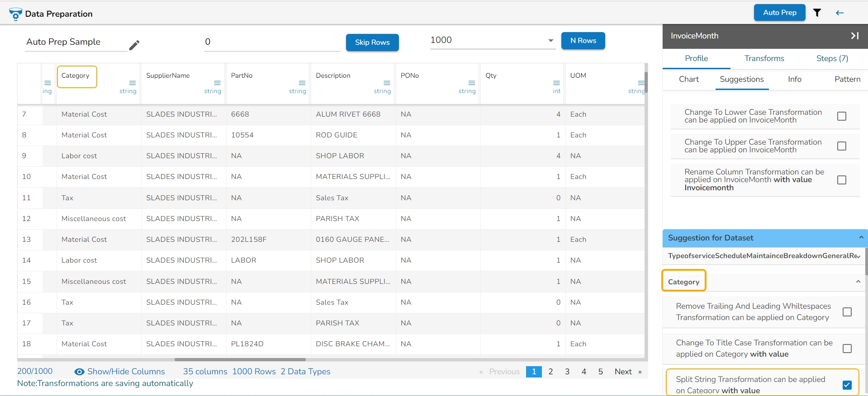Screen dimensions: 868x396
Task: Collapse the Suggestion for Dataset section
Action: click(861, 238)
